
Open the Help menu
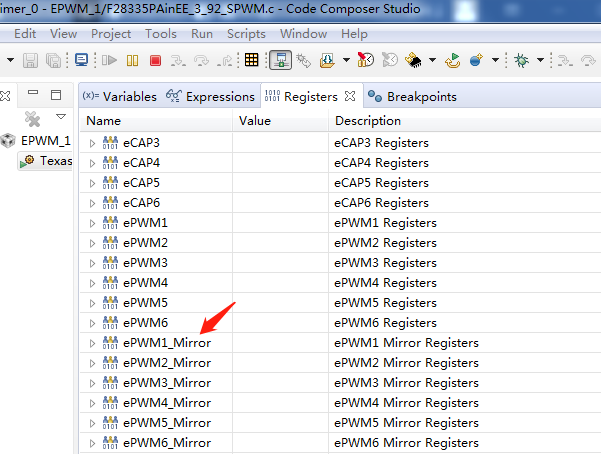[354, 34]
